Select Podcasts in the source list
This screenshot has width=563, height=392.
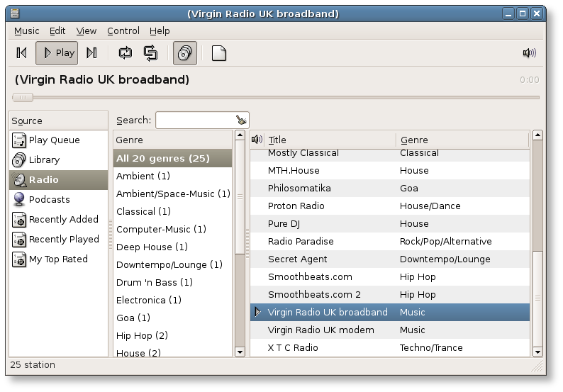click(x=49, y=200)
